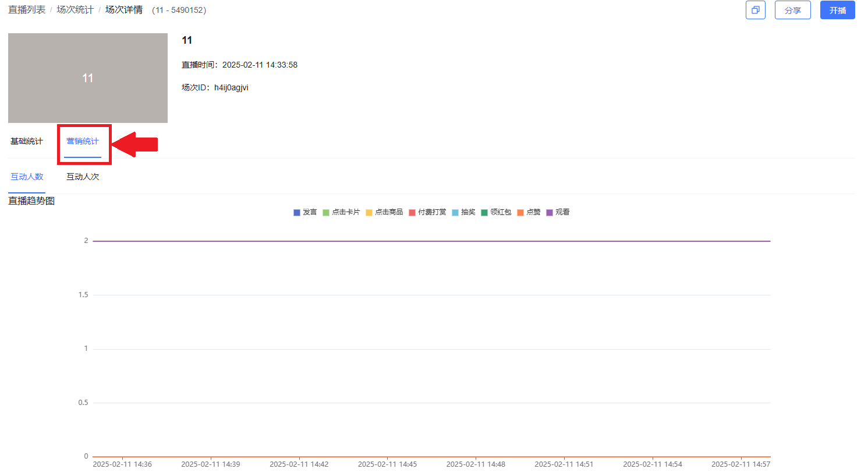Click the purple 观看 line in the chart

click(431, 241)
